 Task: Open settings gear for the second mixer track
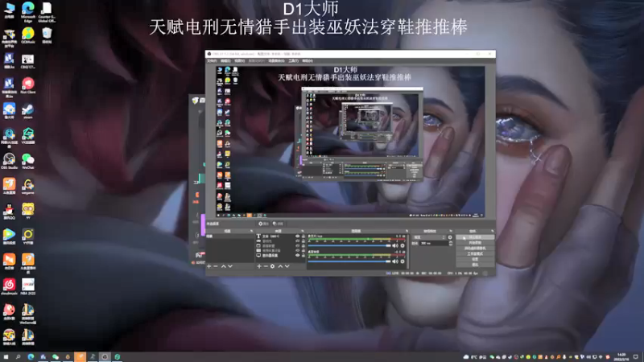pyautogui.click(x=402, y=261)
